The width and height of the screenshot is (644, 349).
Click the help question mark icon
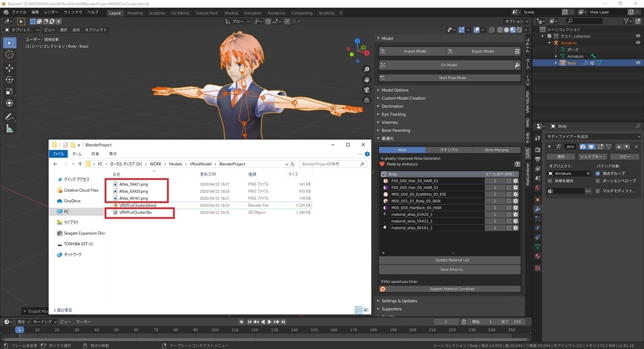click(517, 164)
